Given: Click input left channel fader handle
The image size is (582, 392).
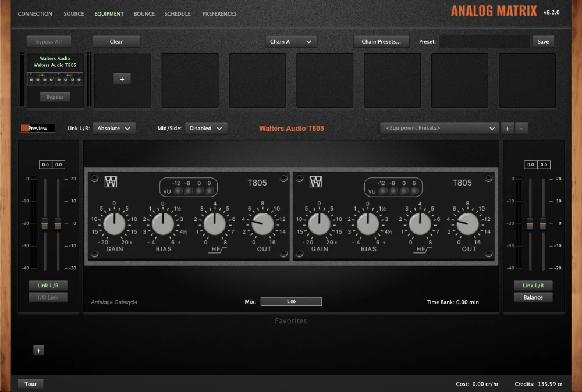Looking at the screenshot, I should 45,224.
